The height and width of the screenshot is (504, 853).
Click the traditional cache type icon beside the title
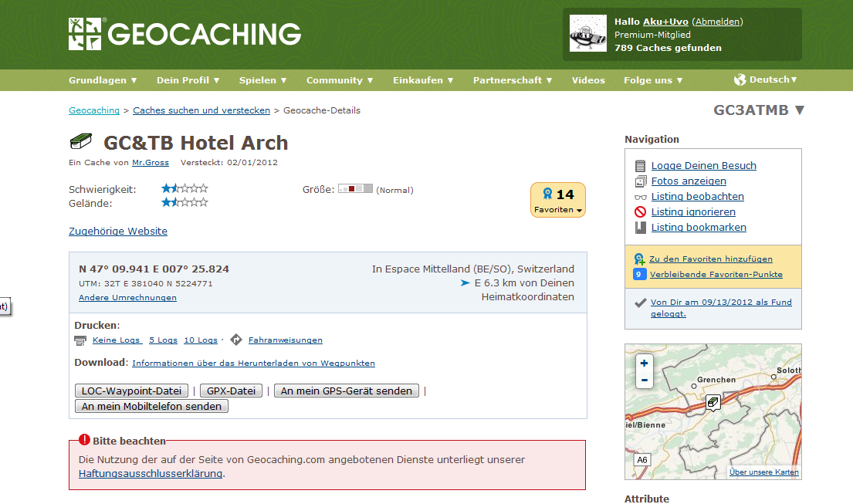[81, 141]
